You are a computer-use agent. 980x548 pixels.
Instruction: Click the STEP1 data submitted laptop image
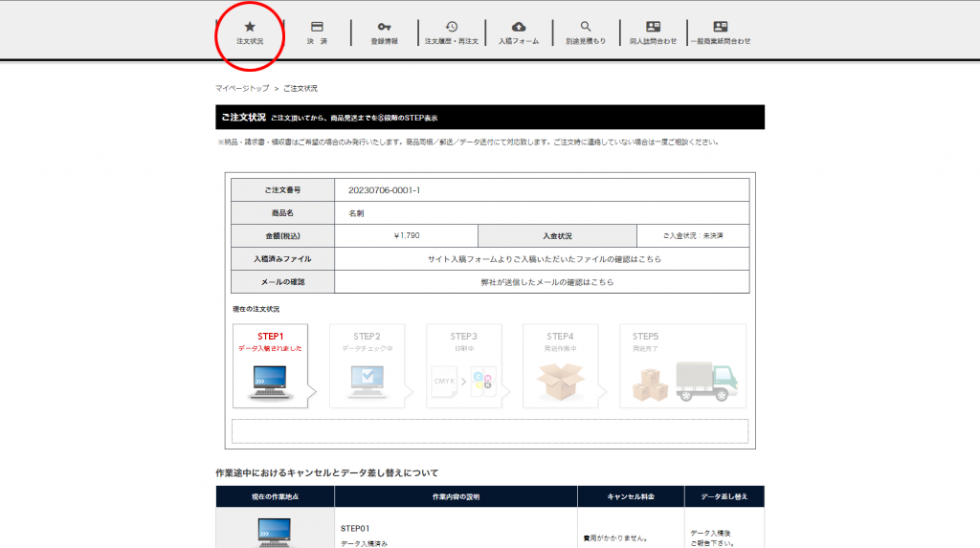click(270, 383)
